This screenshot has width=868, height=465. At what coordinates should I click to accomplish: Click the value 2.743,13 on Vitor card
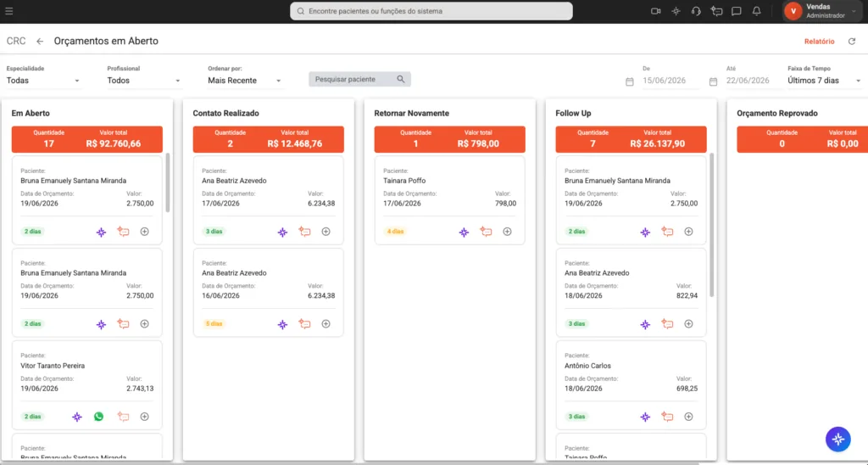(140, 389)
